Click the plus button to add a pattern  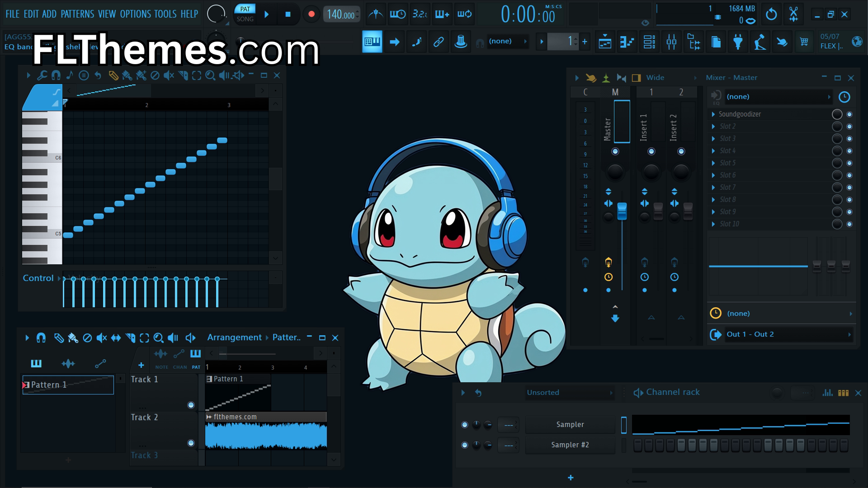(585, 42)
